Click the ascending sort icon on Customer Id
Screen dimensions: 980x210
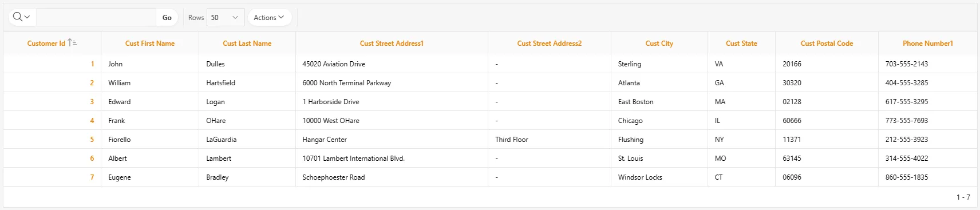[72, 43]
